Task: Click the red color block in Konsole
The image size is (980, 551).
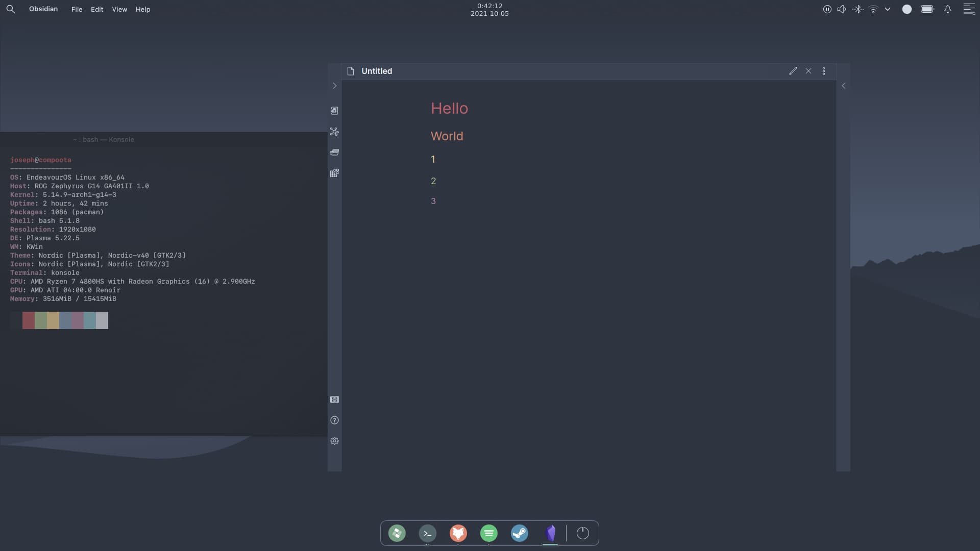Action: (29, 320)
